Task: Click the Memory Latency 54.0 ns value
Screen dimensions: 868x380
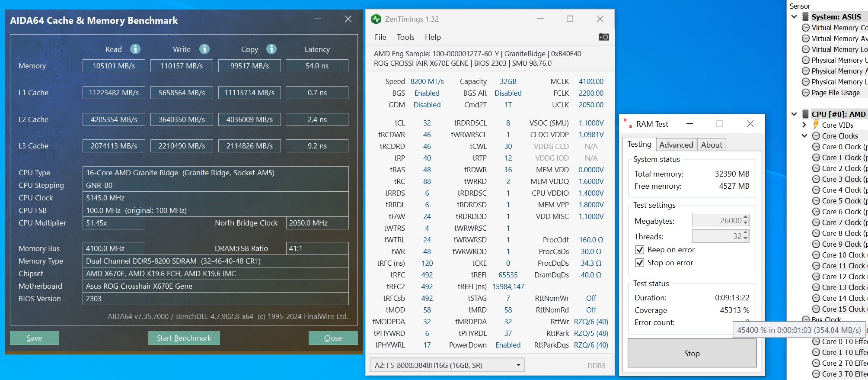Action: click(x=317, y=66)
